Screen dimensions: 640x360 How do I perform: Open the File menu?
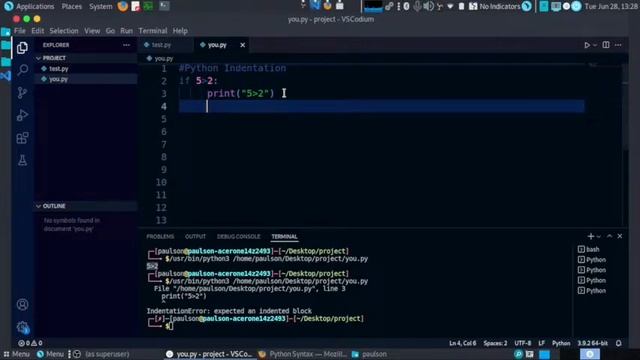point(20,31)
